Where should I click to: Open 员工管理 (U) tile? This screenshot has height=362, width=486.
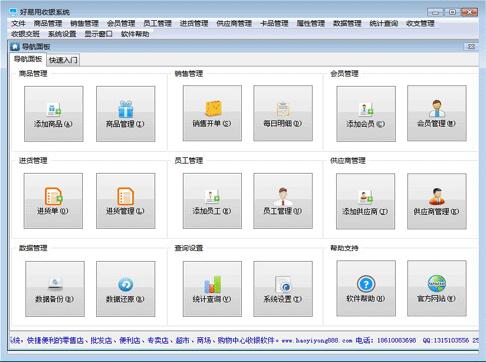[x=283, y=201]
